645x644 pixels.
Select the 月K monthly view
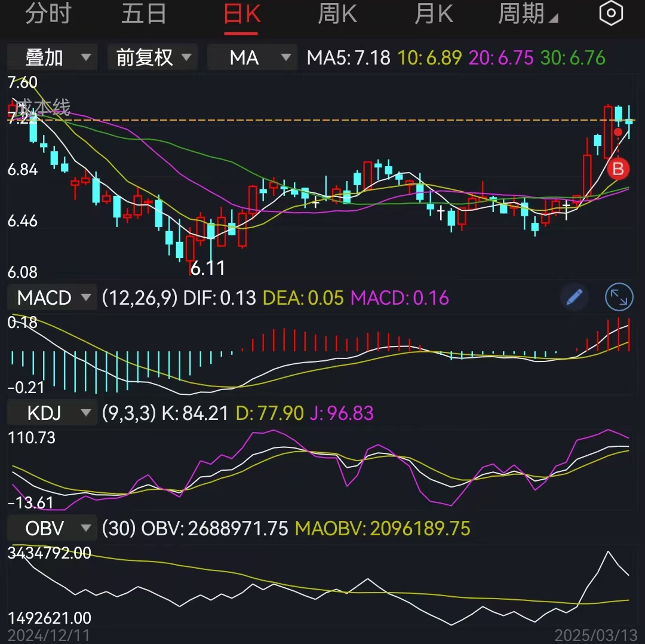(x=433, y=13)
